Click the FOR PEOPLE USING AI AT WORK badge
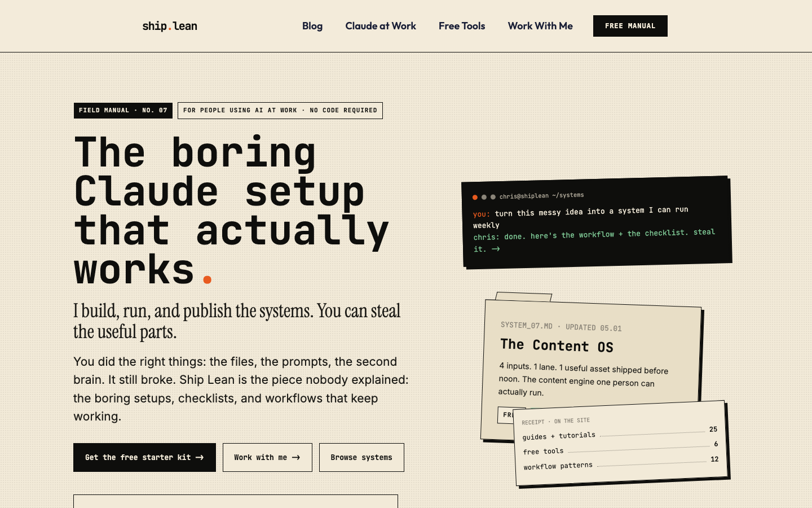 pyautogui.click(x=280, y=111)
